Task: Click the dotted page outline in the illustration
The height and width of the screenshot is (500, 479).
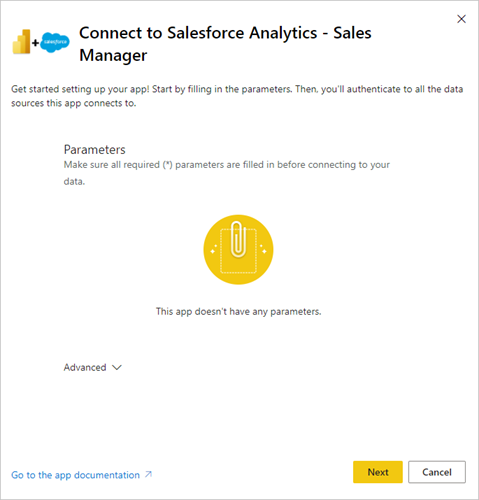Action: [238, 251]
